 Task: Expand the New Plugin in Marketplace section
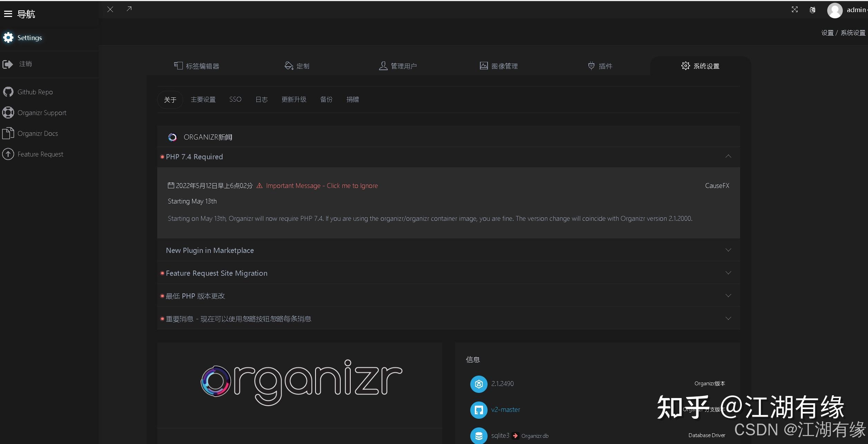click(728, 249)
